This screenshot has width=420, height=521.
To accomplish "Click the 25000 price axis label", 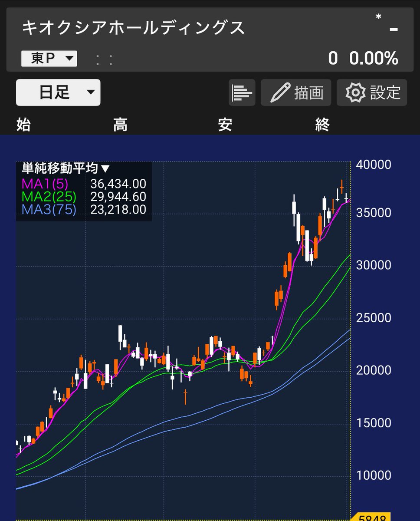I will coord(374,318).
